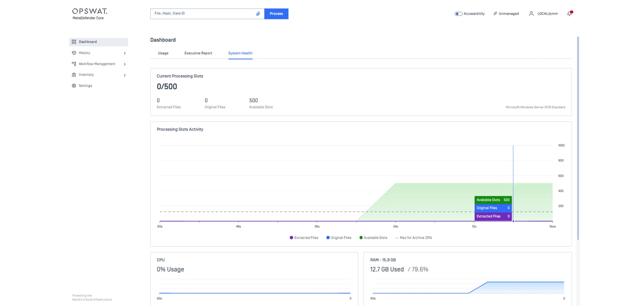Click the History clock icon

coord(74,53)
